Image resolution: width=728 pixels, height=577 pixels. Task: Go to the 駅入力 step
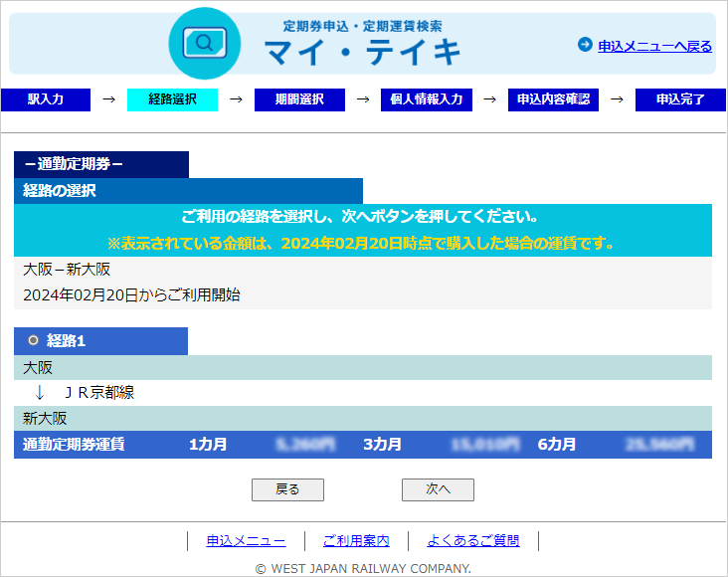coord(46,99)
